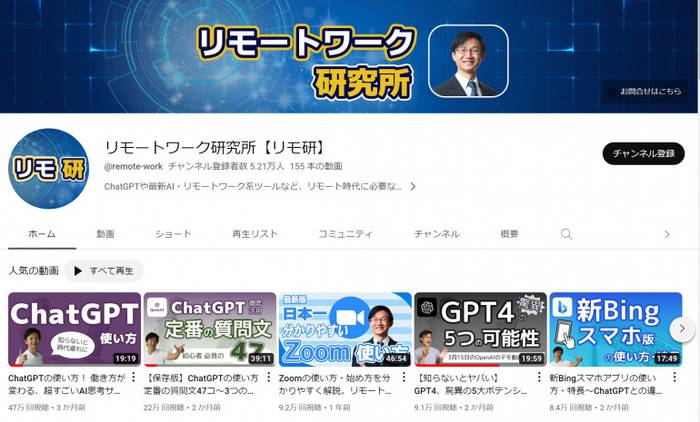Click the @remote-work channel handle
The height and width of the screenshot is (422, 700).
133,167
